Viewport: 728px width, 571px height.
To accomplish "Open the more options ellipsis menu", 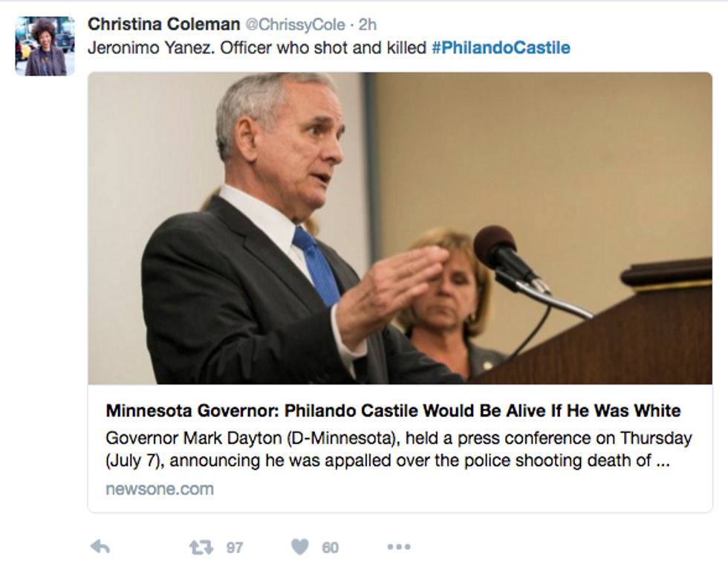I will (399, 548).
